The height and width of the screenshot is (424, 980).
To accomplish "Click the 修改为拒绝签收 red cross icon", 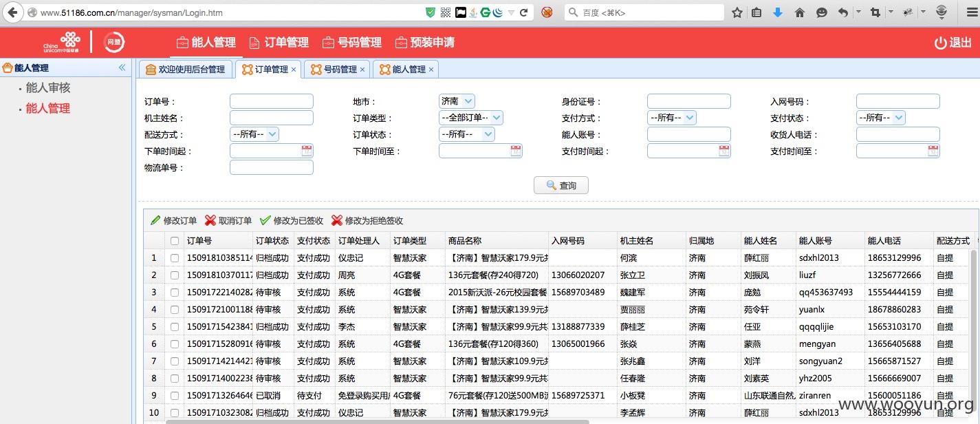I will pyautogui.click(x=337, y=221).
